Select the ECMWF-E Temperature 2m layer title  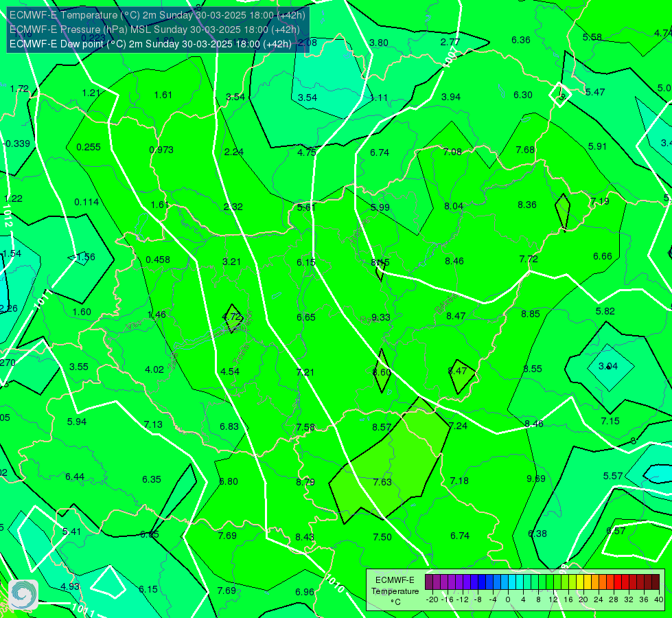tap(157, 15)
